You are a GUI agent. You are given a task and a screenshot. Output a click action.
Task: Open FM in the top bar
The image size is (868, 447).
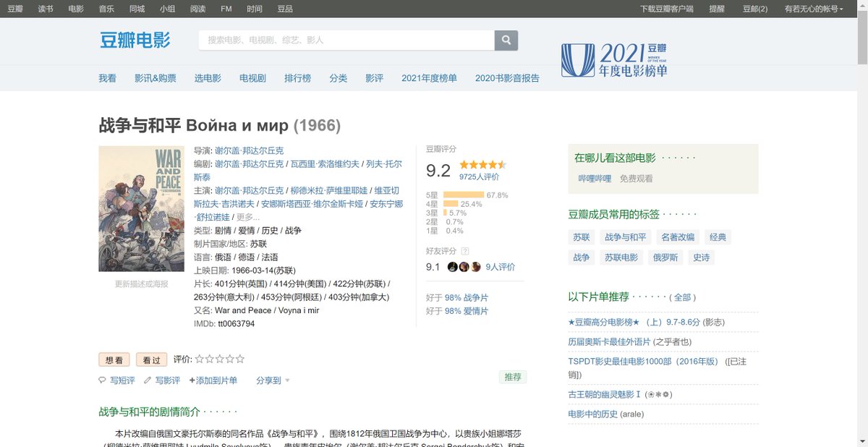226,9
